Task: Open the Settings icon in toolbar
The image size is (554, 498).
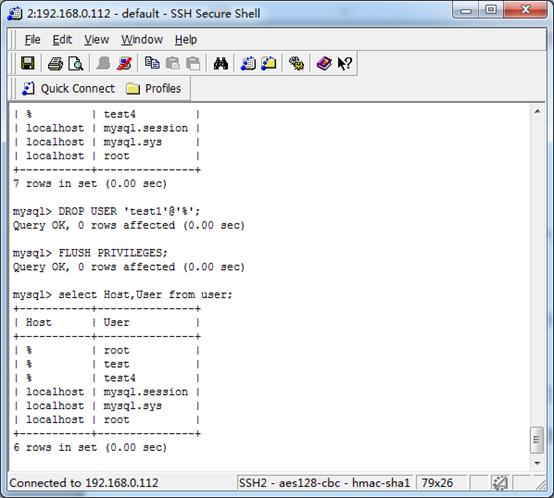Action: pos(296,64)
